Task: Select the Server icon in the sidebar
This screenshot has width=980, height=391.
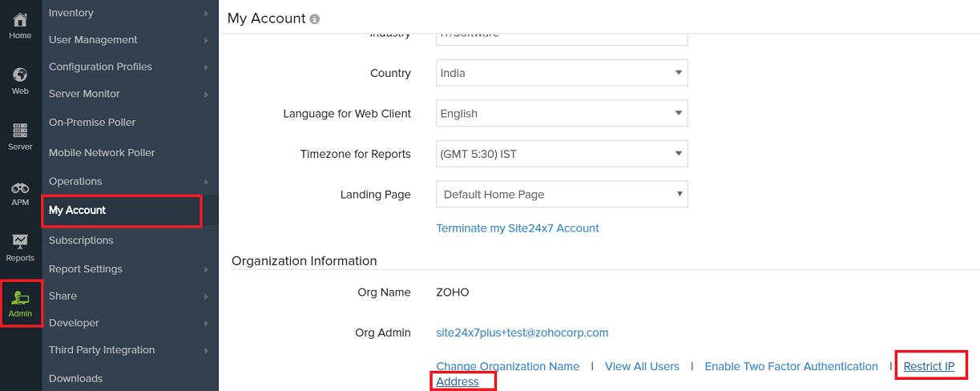Action: 20,131
